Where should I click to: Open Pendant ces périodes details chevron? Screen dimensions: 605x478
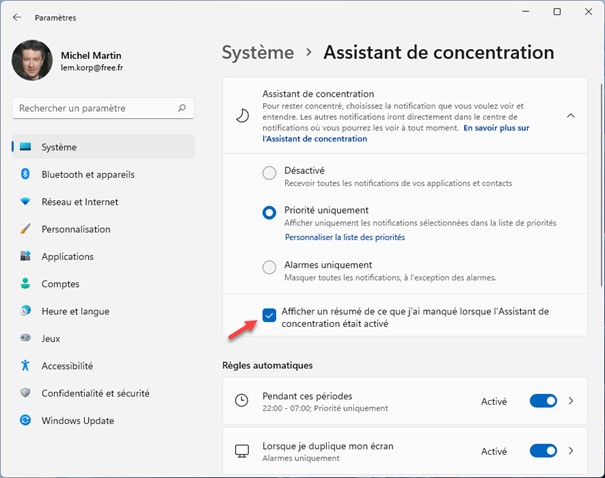pos(572,401)
